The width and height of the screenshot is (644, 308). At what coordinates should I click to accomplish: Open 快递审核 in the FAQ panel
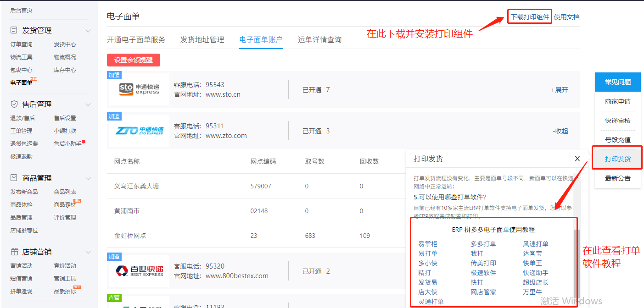point(617,121)
